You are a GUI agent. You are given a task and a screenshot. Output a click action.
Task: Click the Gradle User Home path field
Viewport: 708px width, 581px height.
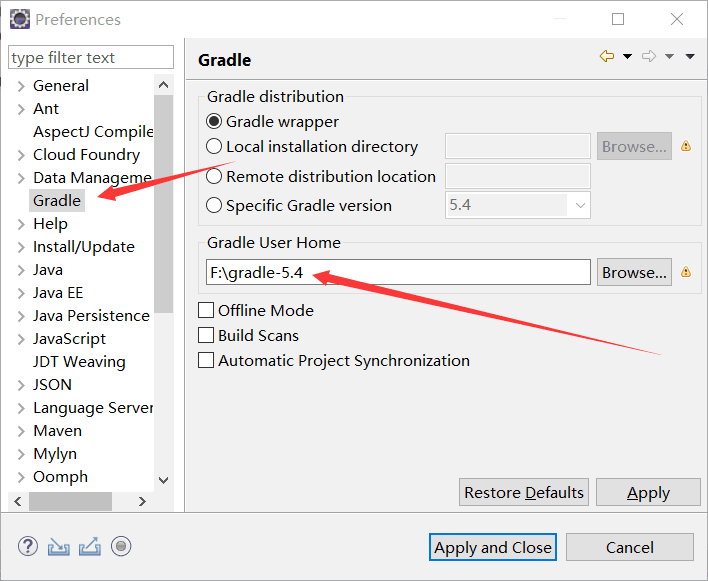398,272
